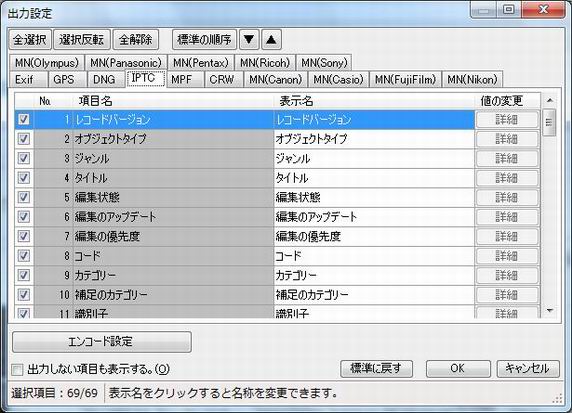The image size is (572, 413).
Task: Enable 出力しない項目も表示する option
Action: click(17, 370)
